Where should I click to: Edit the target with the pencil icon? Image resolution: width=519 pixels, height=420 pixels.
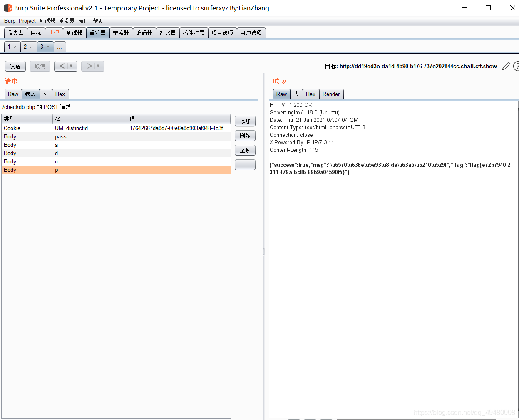pos(506,66)
